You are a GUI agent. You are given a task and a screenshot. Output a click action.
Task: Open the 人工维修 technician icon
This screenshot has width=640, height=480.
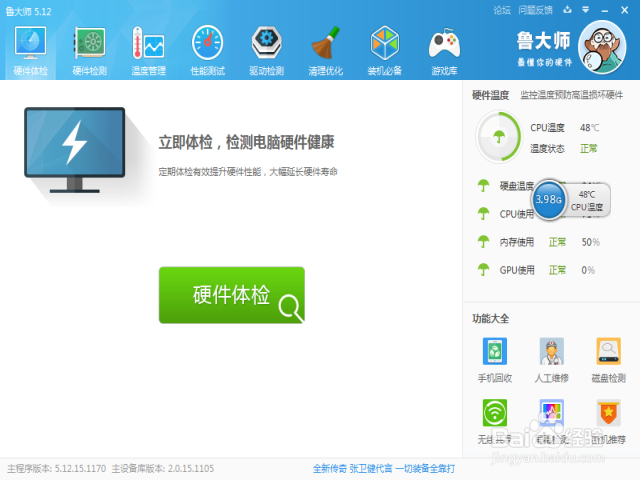551,351
